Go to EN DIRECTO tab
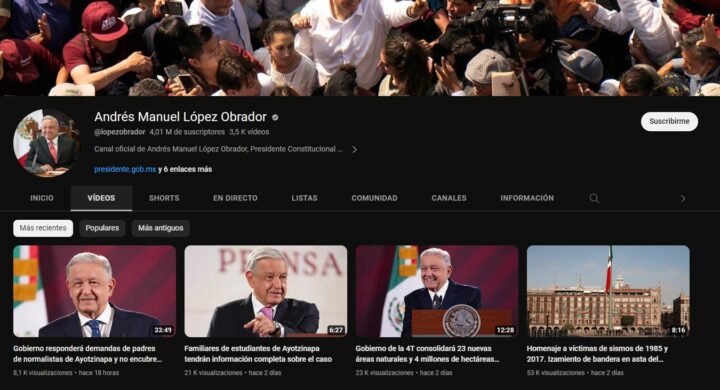 pyautogui.click(x=235, y=198)
